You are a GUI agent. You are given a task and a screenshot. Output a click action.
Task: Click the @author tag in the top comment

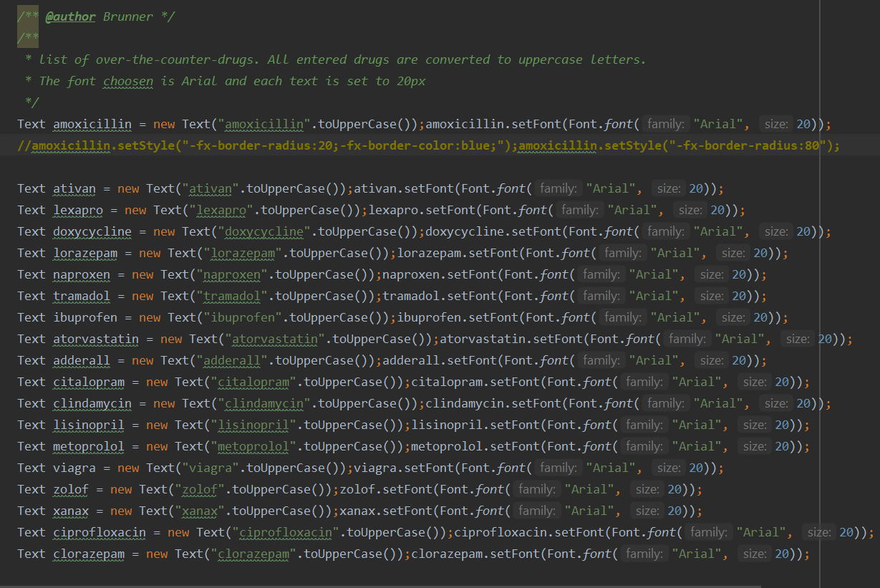(70, 16)
